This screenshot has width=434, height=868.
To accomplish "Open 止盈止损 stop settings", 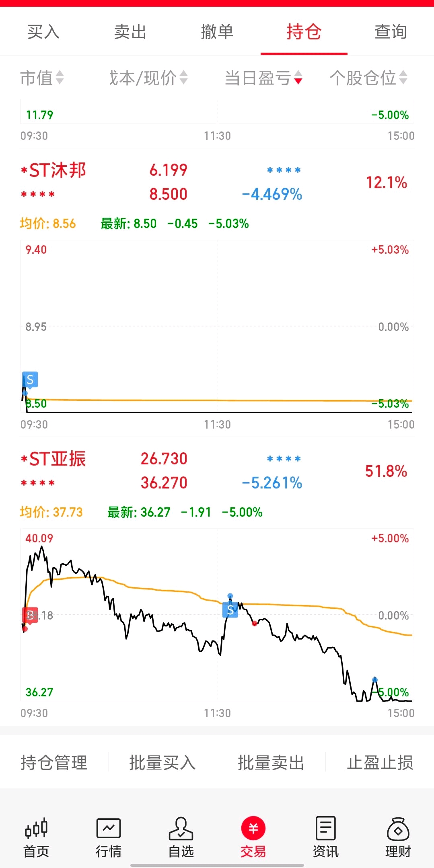I will pyautogui.click(x=380, y=762).
